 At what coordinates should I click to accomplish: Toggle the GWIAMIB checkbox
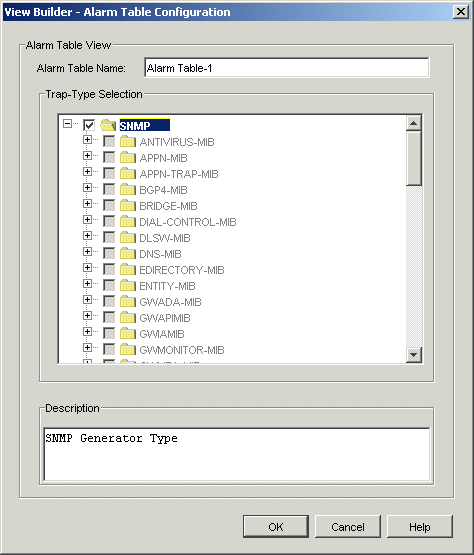click(109, 333)
